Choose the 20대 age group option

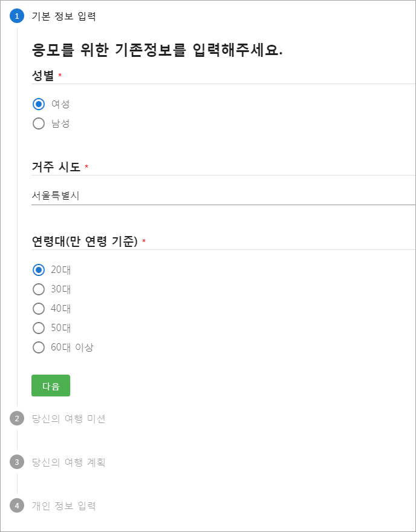[x=39, y=270]
